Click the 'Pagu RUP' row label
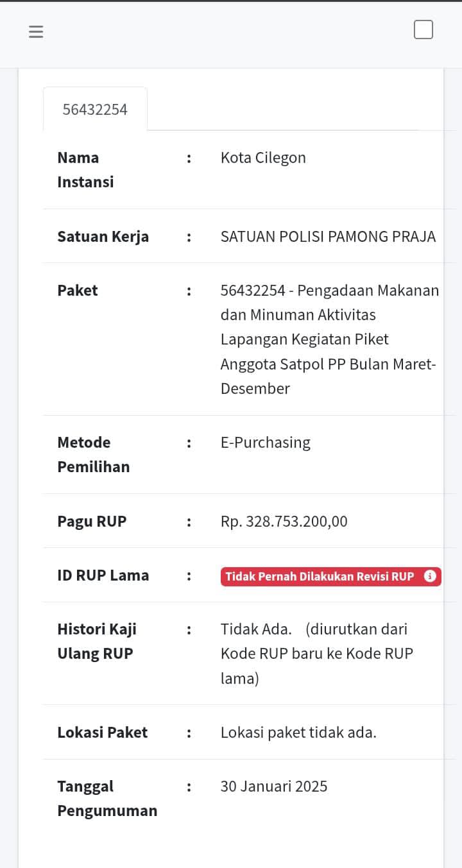This screenshot has width=462, height=868. 92,522
